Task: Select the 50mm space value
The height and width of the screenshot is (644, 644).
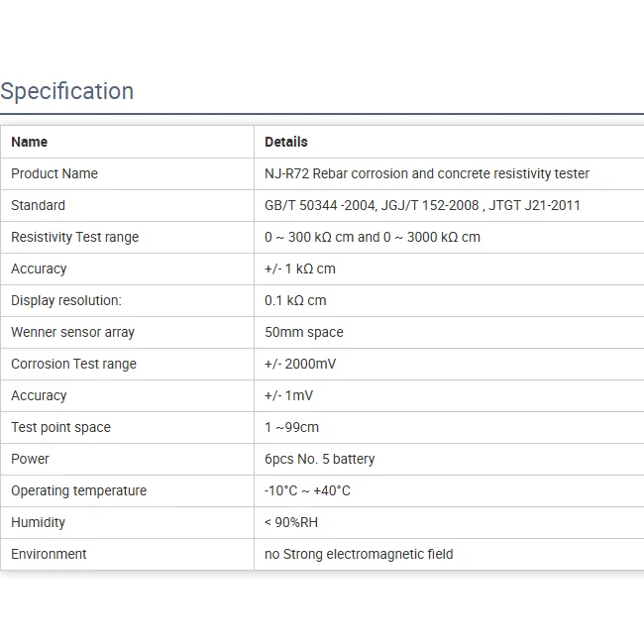Action: [x=304, y=332]
